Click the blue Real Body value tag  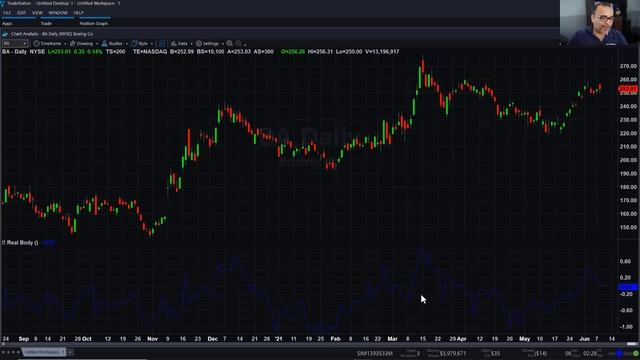(x=628, y=287)
